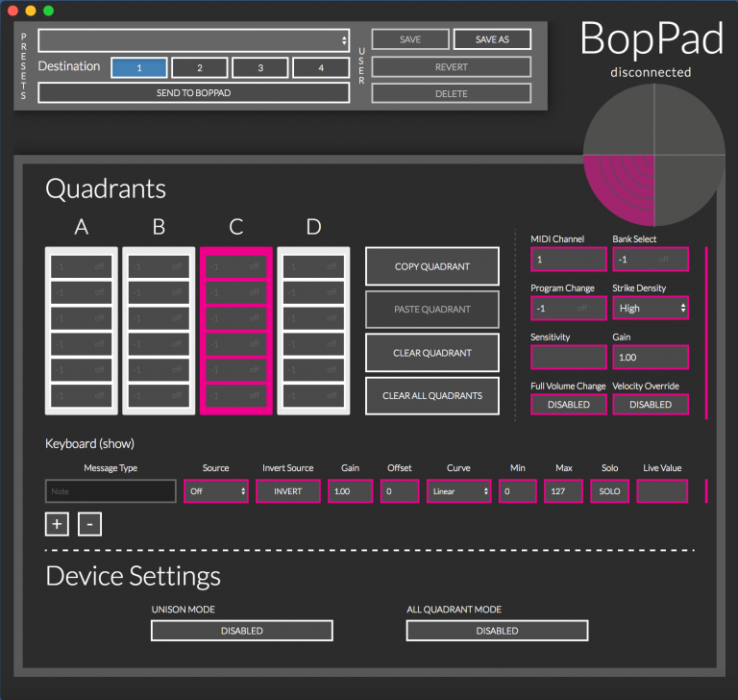The height and width of the screenshot is (700, 738).
Task: Select quadrant D column
Action: coord(313,331)
